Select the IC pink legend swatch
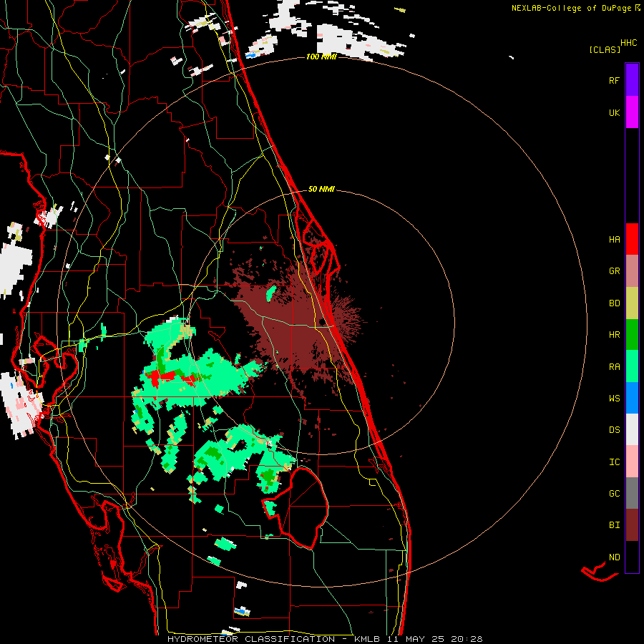 coord(632,462)
